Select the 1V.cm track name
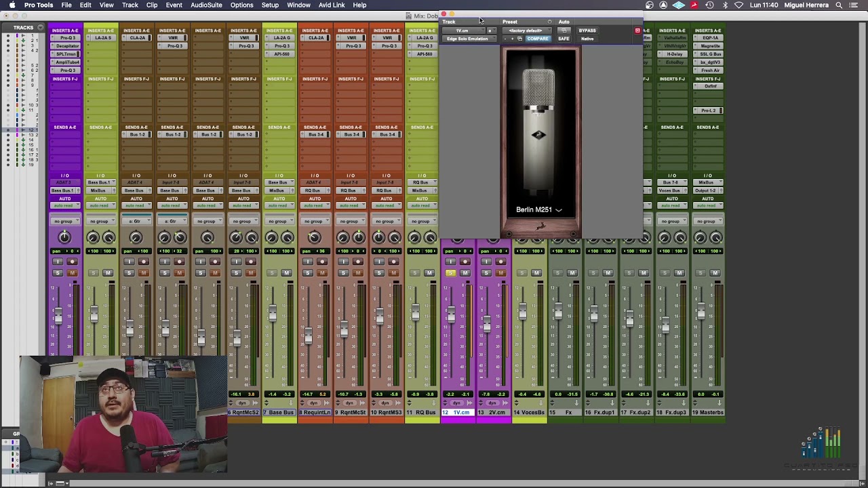Image resolution: width=868 pixels, height=488 pixels. click(x=458, y=413)
